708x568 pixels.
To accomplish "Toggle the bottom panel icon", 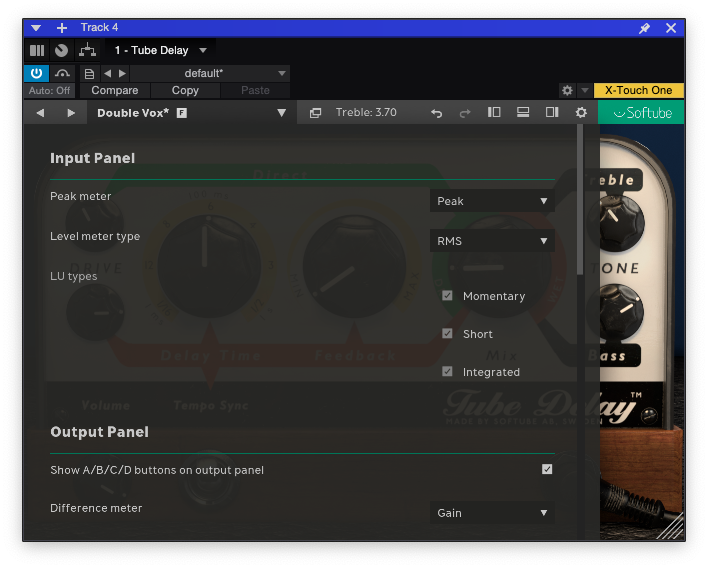I will coord(523,112).
